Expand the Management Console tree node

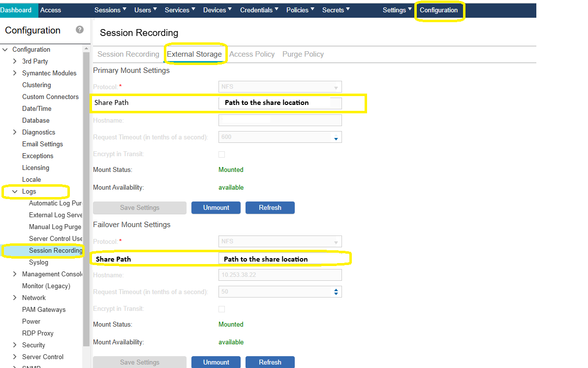pos(15,274)
